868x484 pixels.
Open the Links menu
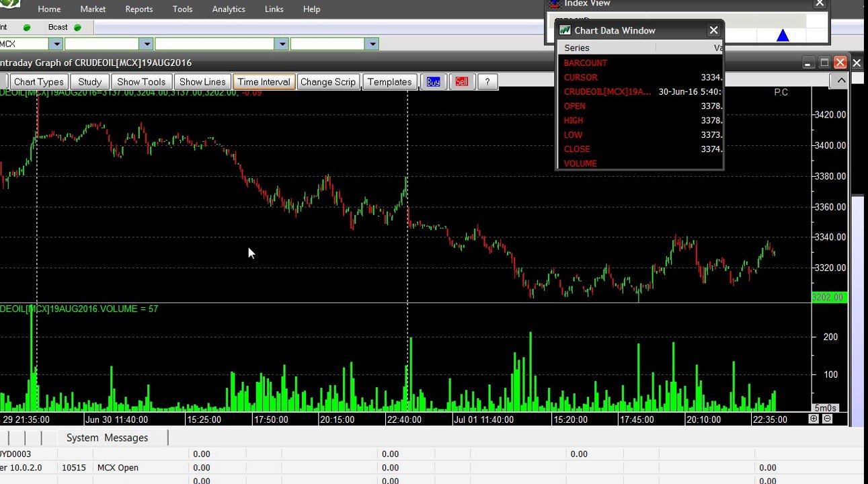coord(274,9)
